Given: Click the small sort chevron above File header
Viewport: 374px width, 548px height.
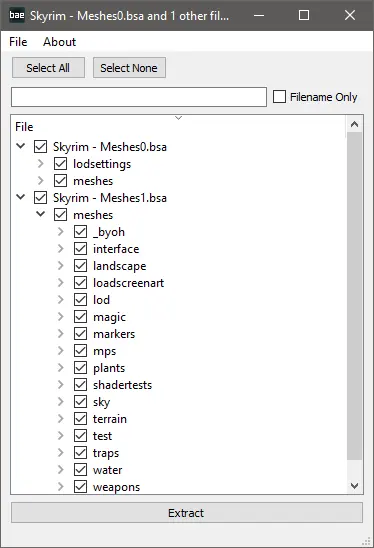Looking at the screenshot, I should (x=179, y=118).
